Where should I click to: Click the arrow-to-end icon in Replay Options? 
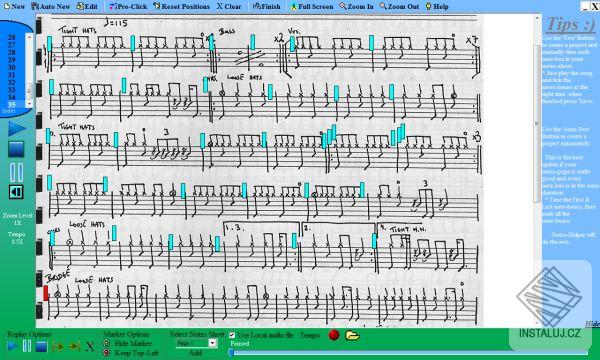[x=74, y=347]
